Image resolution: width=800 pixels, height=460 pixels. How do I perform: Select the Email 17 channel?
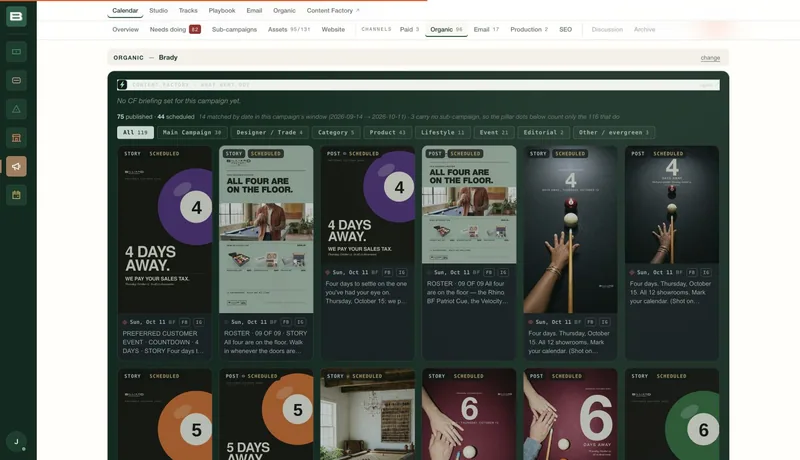(x=486, y=30)
